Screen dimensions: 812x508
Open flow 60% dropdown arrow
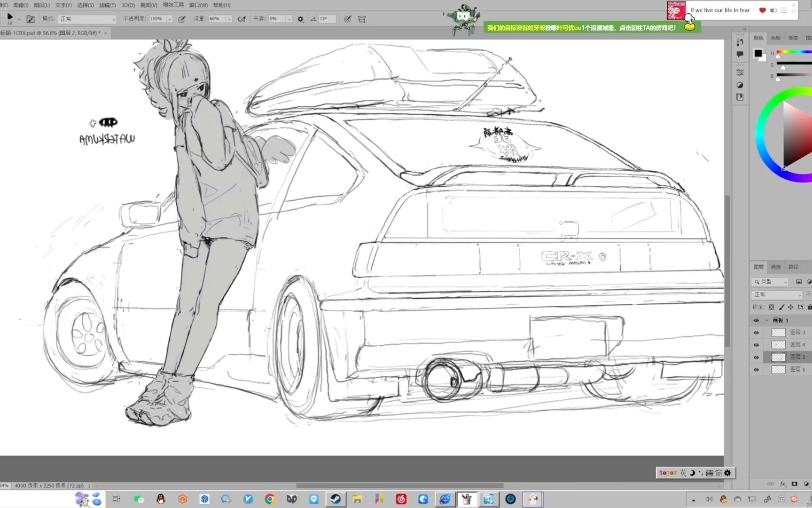click(229, 19)
